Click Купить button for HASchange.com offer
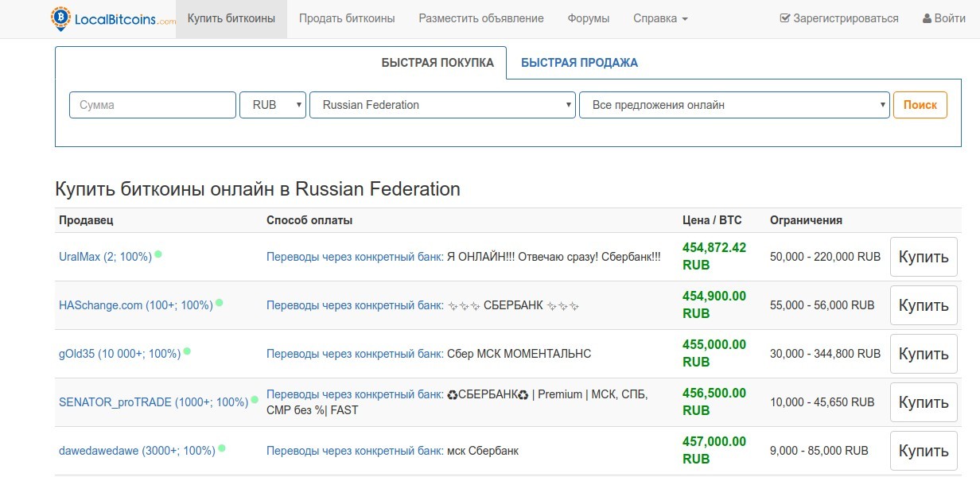Screen dimensions: 980x477 tap(924, 305)
